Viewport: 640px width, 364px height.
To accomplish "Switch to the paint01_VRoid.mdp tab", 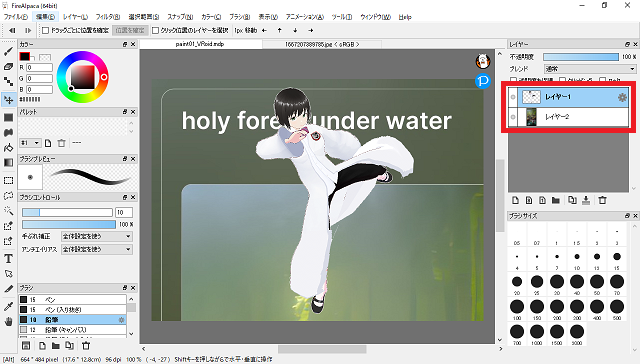I will (200, 44).
